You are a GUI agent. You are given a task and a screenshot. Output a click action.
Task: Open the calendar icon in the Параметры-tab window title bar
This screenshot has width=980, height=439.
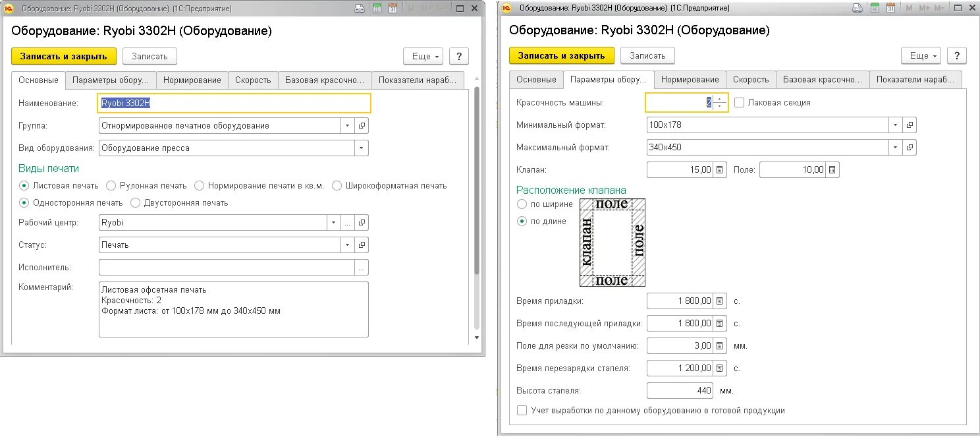[890, 9]
